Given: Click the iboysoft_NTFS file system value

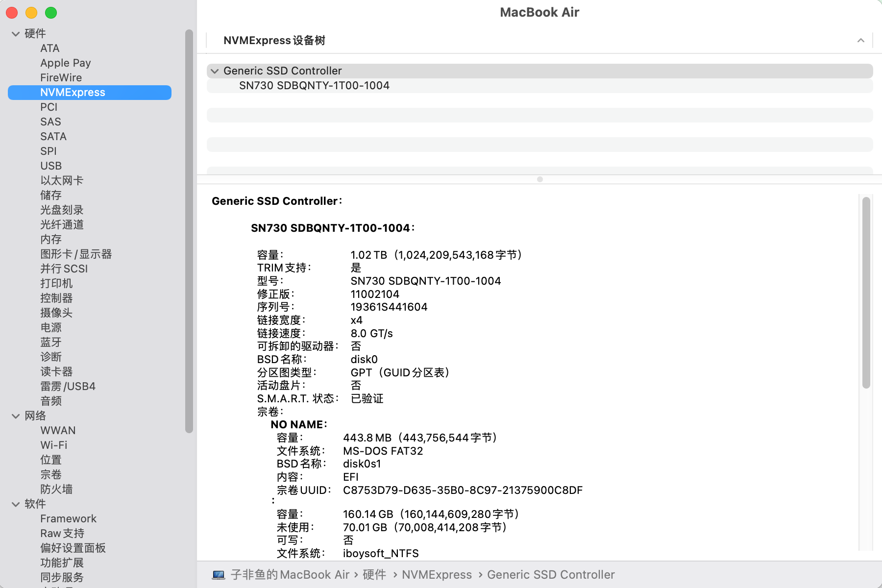Looking at the screenshot, I should click(381, 554).
